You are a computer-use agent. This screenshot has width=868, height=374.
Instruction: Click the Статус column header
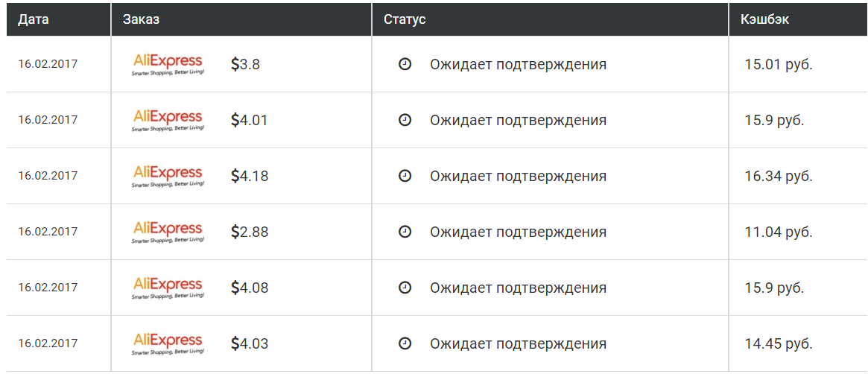coord(405,19)
